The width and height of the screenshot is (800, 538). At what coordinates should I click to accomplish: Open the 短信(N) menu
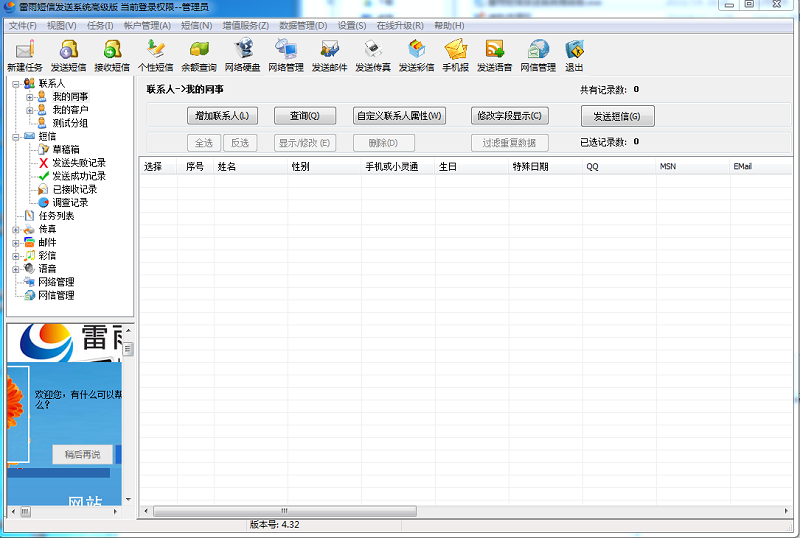point(196,26)
